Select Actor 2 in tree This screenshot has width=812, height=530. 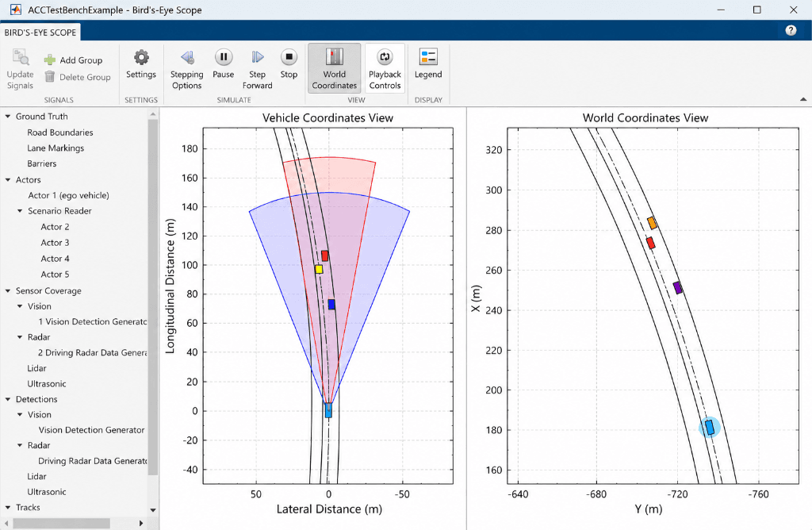coord(55,227)
